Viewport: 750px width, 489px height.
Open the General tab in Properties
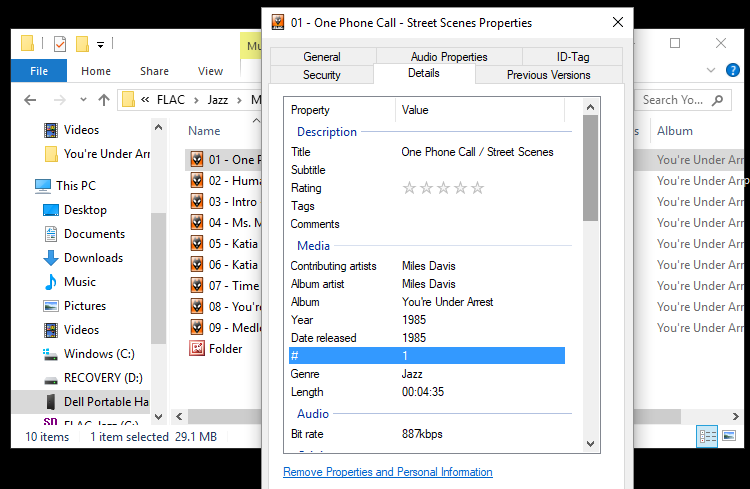[321, 57]
